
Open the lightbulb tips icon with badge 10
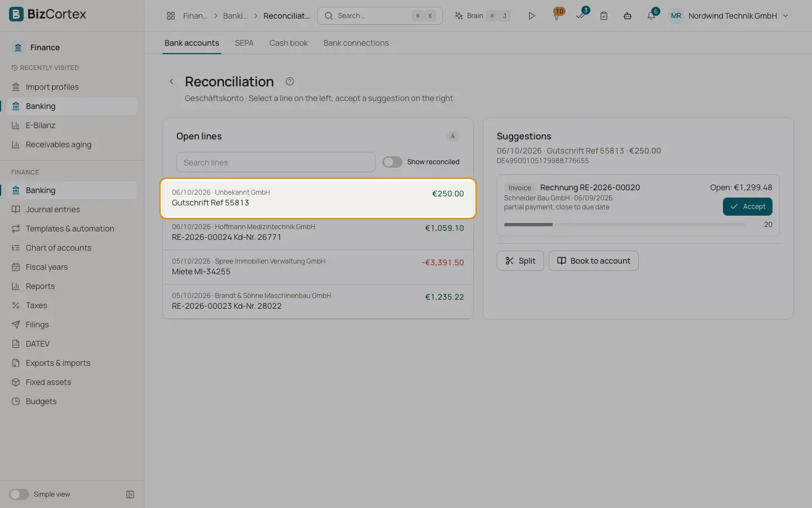click(557, 16)
